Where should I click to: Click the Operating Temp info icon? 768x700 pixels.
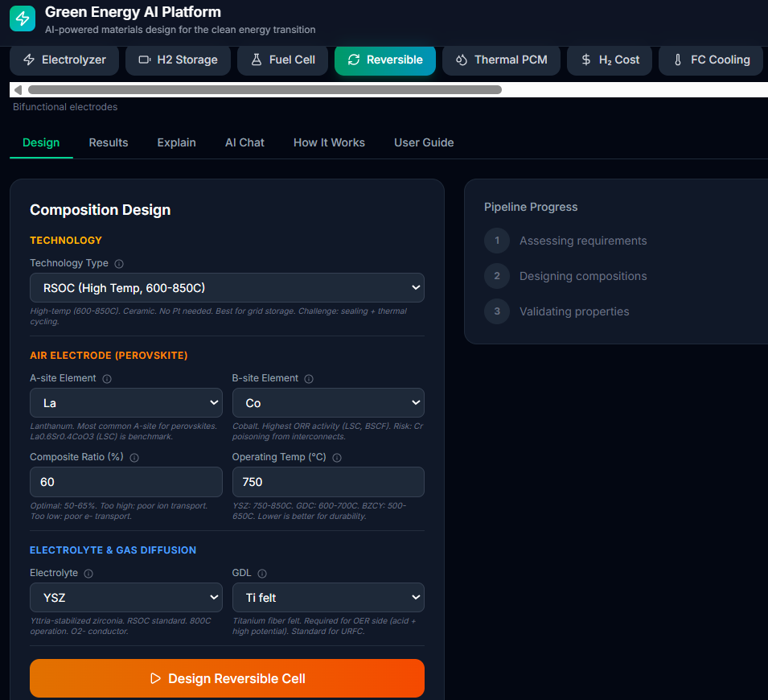click(x=337, y=458)
